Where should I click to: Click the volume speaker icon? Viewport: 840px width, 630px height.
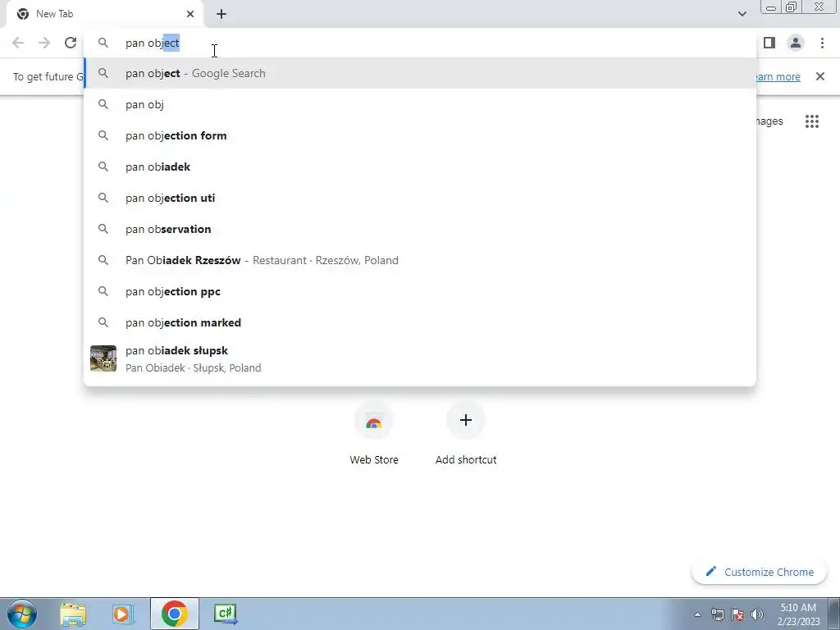757,614
